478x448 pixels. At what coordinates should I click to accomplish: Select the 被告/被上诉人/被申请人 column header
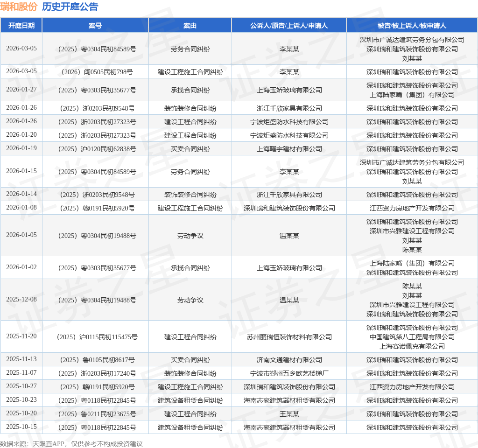point(412,26)
